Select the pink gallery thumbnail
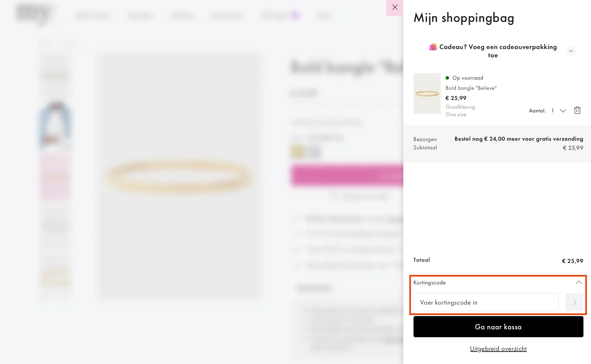The height and width of the screenshot is (364, 591). 56,176
